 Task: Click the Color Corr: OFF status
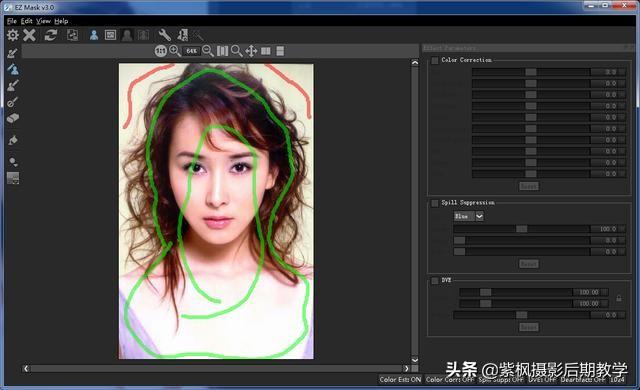[450, 379]
